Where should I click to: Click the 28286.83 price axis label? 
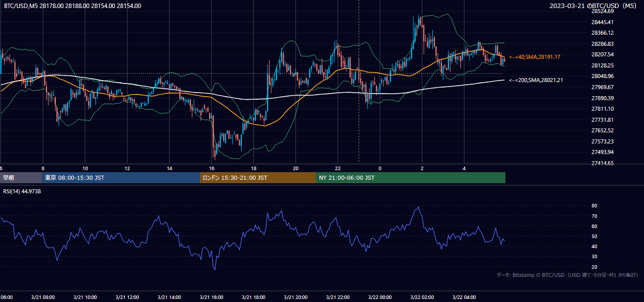click(602, 44)
